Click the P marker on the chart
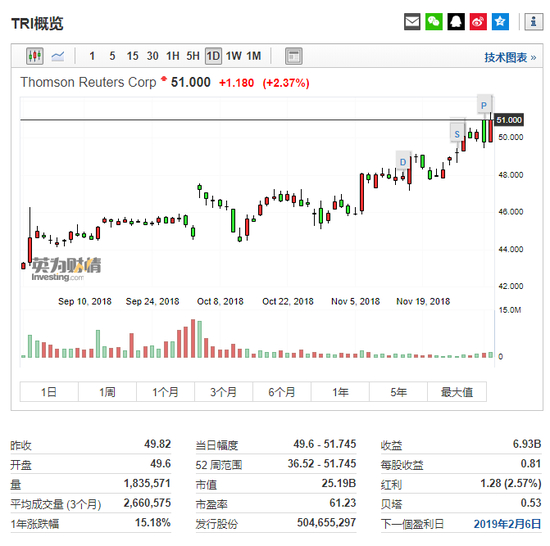The height and width of the screenshot is (546, 550). [x=484, y=105]
